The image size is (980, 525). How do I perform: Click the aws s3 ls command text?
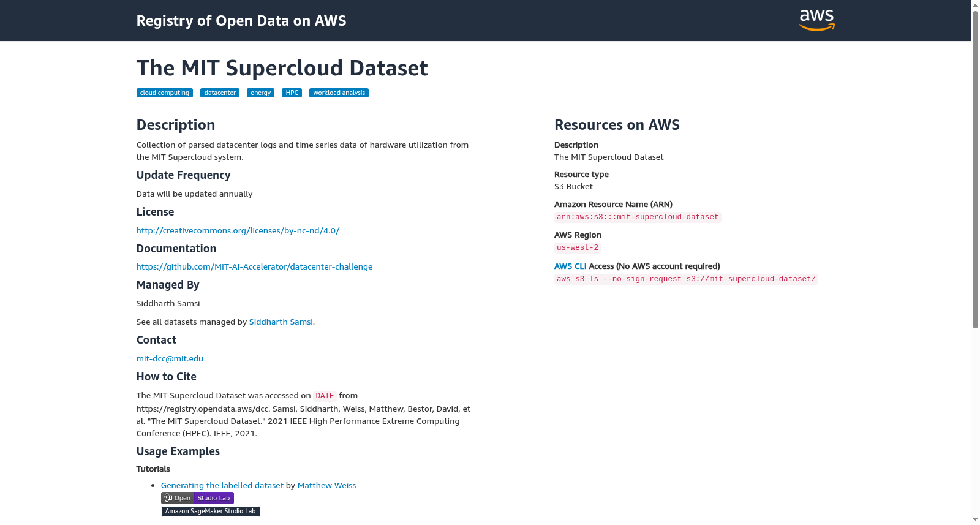686,279
